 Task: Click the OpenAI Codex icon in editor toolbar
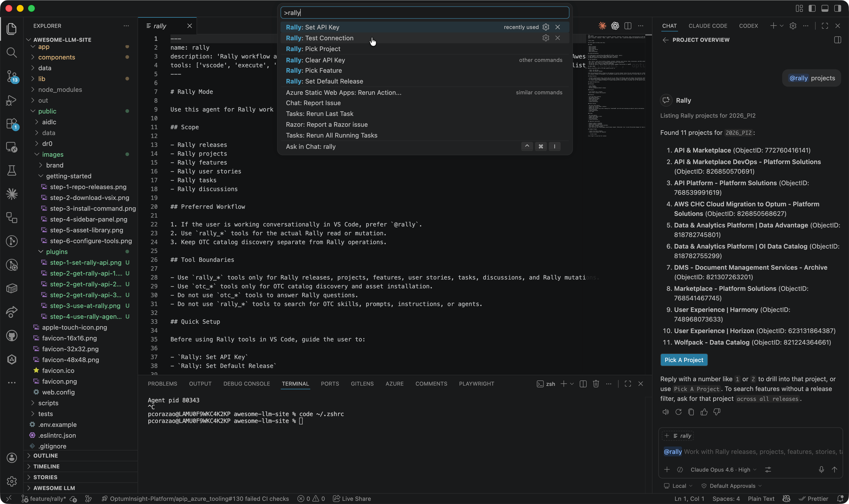pos(615,26)
